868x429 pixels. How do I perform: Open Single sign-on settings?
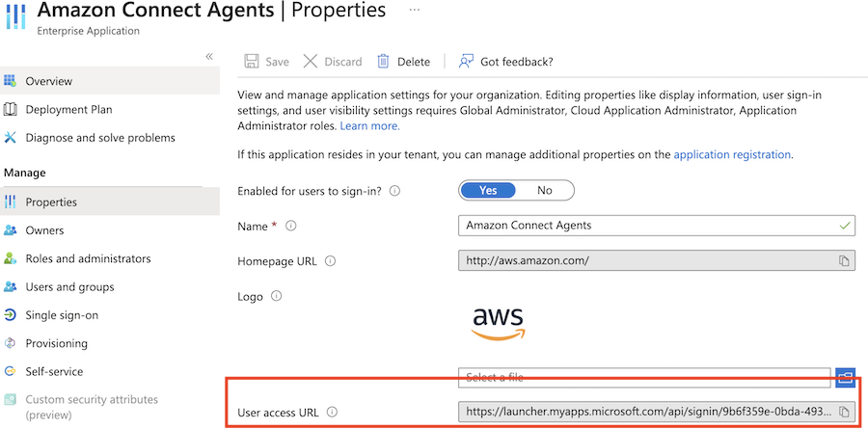[62, 315]
